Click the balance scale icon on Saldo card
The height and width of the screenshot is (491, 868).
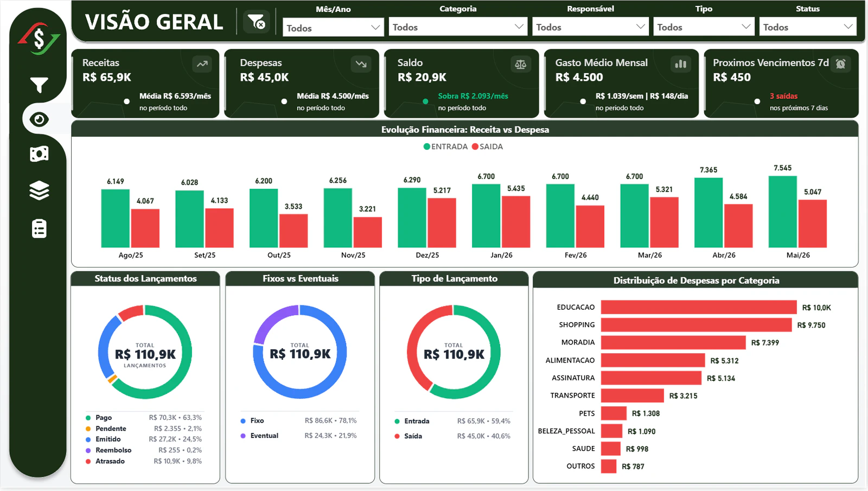tap(521, 65)
